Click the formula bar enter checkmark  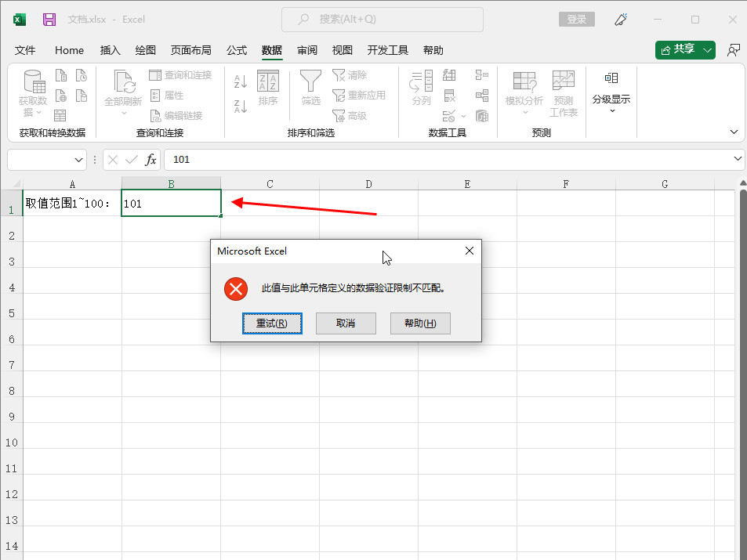coord(132,160)
